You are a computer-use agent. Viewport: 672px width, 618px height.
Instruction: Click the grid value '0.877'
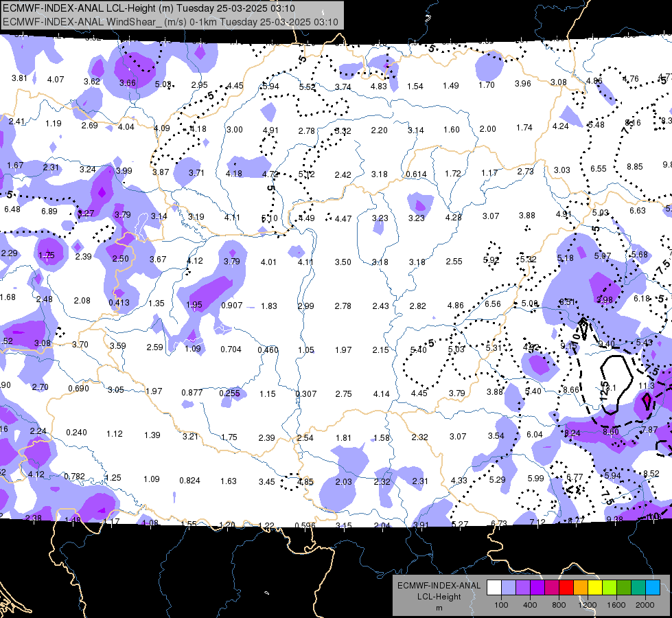click(192, 392)
